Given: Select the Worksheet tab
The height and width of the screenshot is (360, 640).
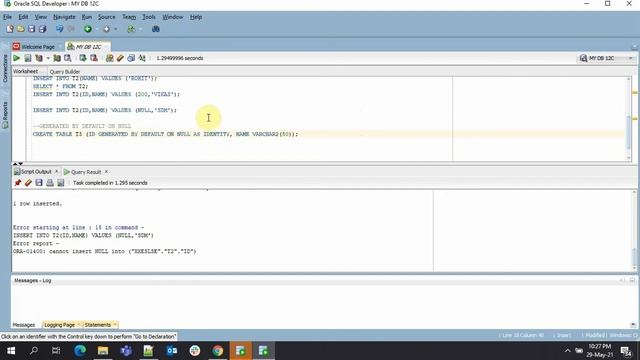Looking at the screenshot, I should point(25,71).
